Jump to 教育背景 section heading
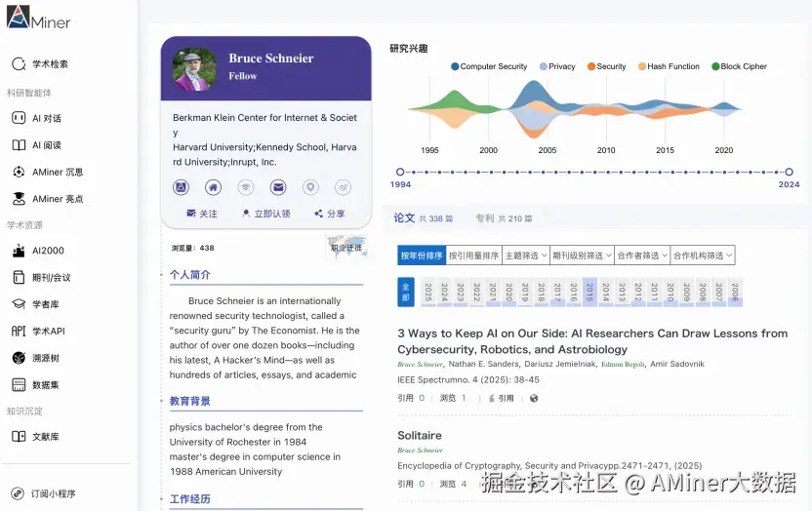 190,402
